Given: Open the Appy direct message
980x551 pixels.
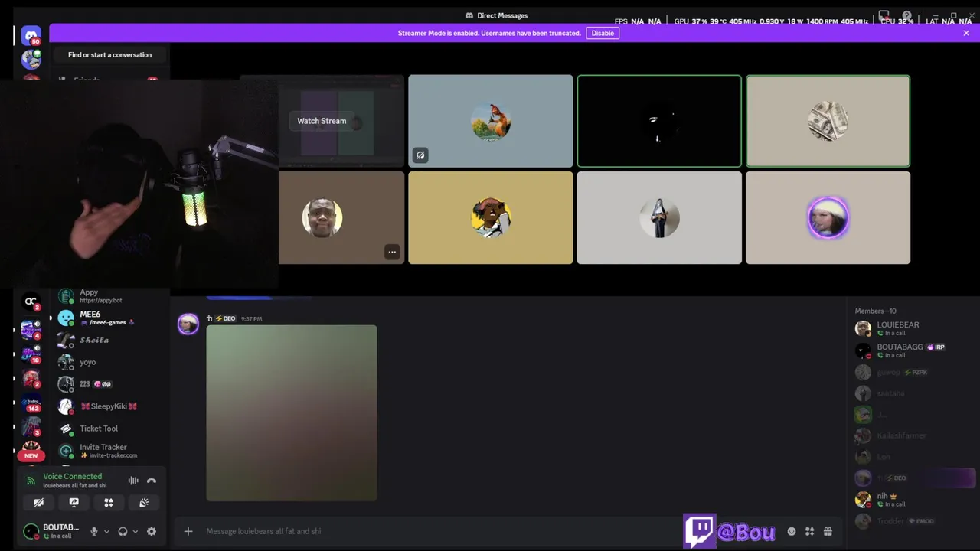Looking at the screenshot, I should 110,295.
